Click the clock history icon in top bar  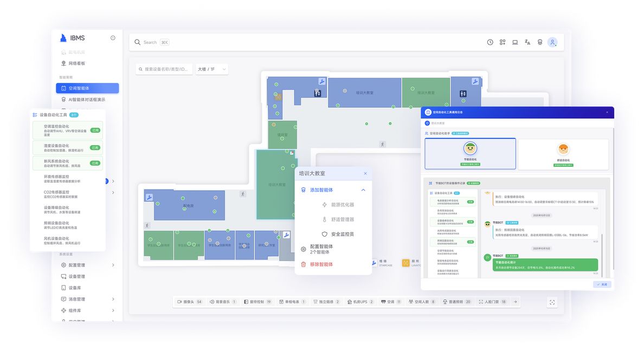click(490, 42)
